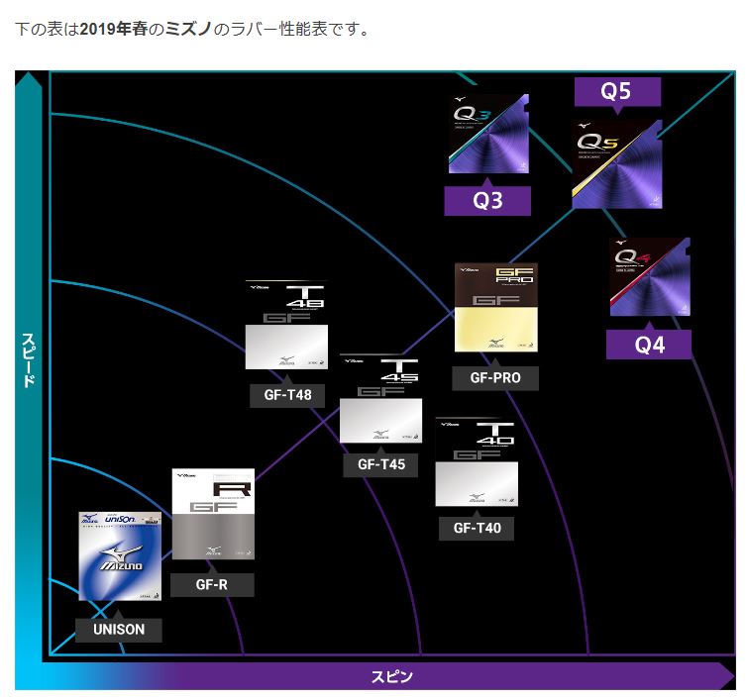Click the bold 2019年春 text
Screen dimensions: 747x700
click(114, 29)
